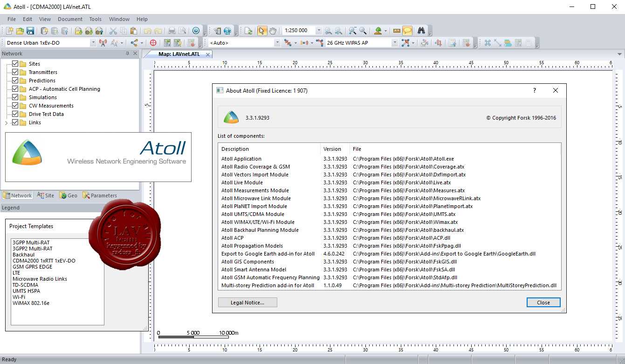
Task: Uncheck the Sites folder checkbox
Action: (15, 64)
